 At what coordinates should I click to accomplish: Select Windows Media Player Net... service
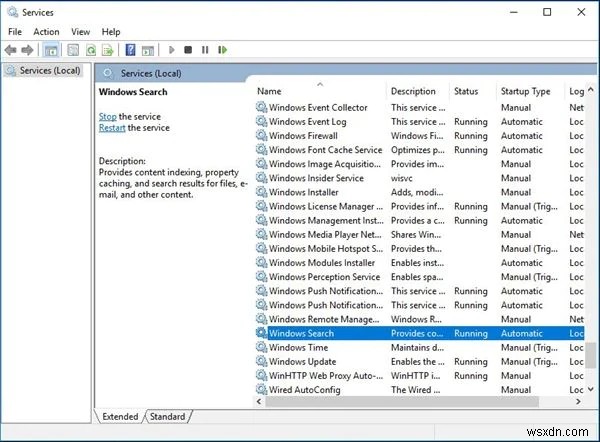(x=420, y=234)
